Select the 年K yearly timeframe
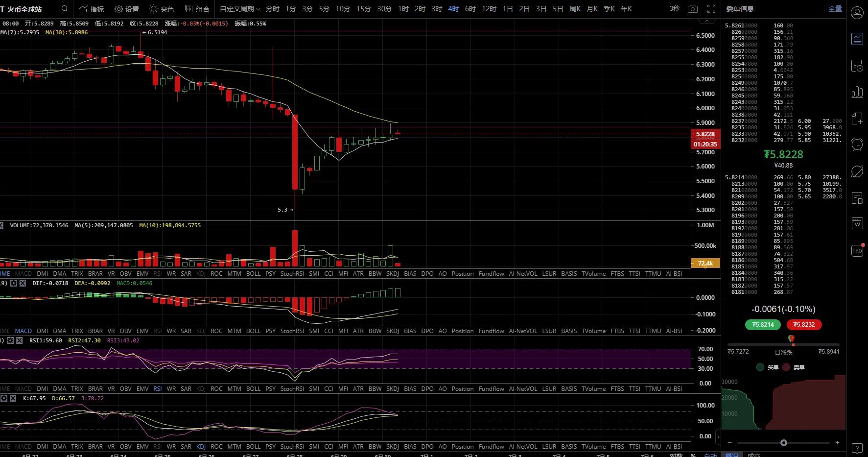This screenshot has width=868, height=457. click(626, 9)
